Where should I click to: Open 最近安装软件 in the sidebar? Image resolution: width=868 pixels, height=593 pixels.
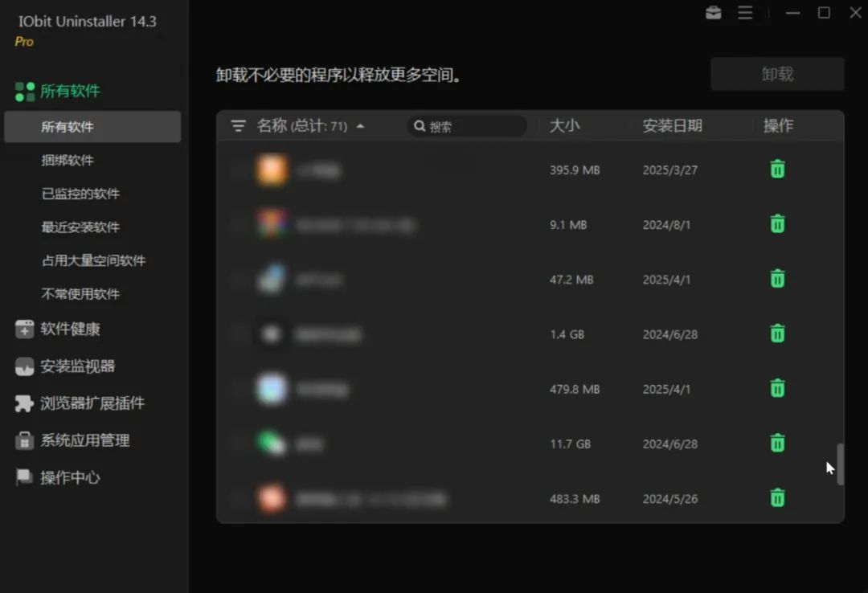coord(80,227)
